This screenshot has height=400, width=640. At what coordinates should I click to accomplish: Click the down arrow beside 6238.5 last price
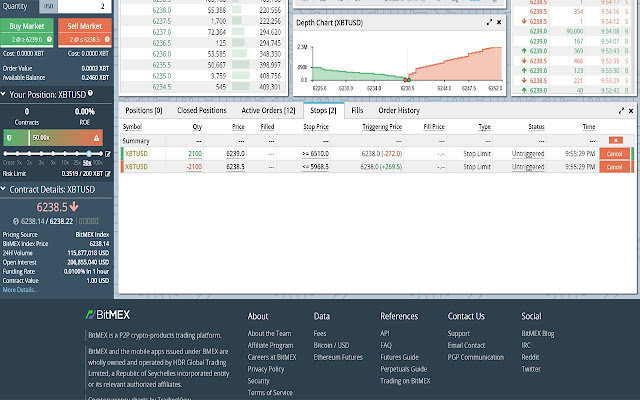pyautogui.click(x=74, y=207)
